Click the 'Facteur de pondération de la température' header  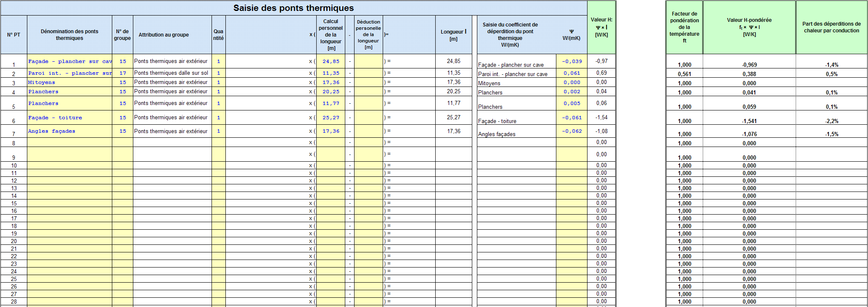684,27
